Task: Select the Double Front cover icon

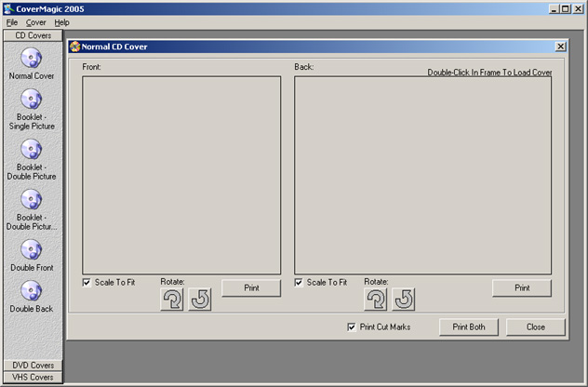Action: [31, 249]
